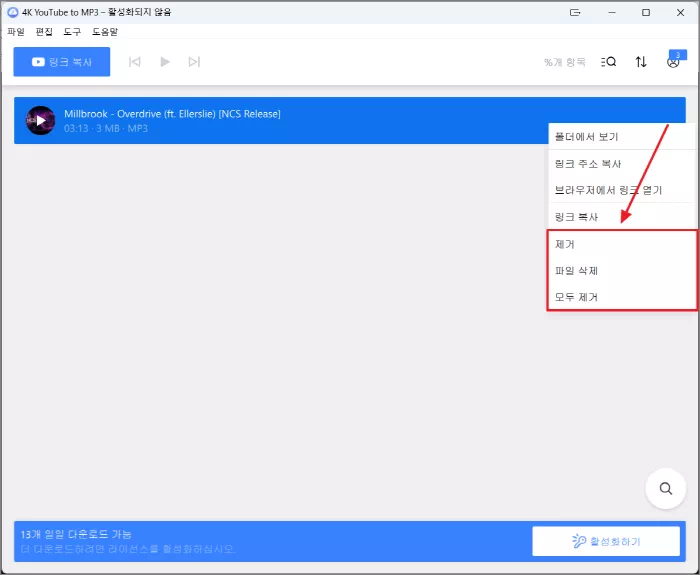The image size is (700, 575).
Task: Choose 제거 to remove the item
Action: (x=622, y=244)
